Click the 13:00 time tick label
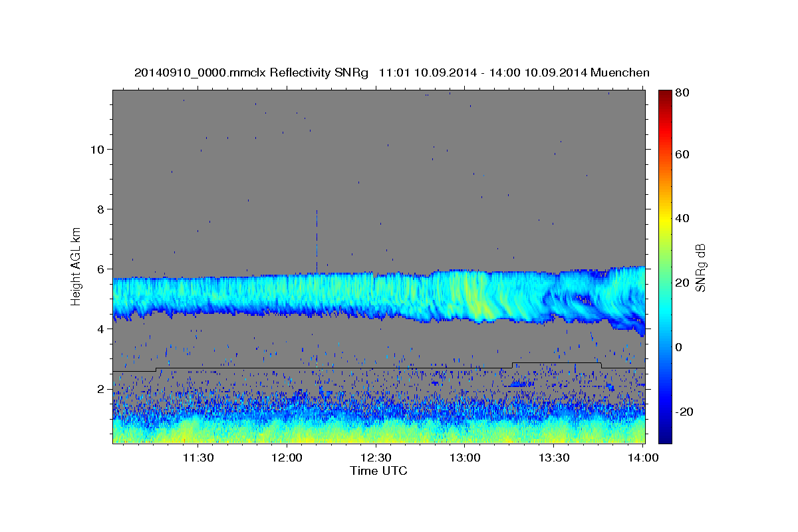The width and height of the screenshot is (798, 532). coord(465,458)
